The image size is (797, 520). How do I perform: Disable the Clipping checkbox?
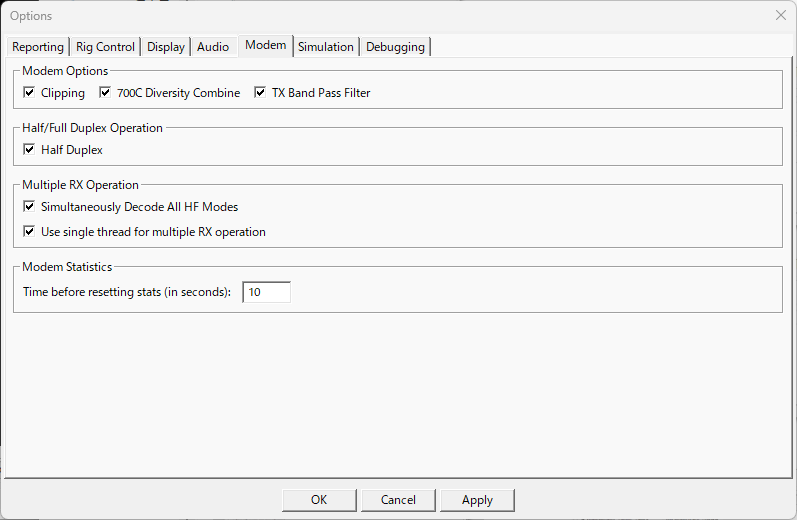pyautogui.click(x=29, y=93)
